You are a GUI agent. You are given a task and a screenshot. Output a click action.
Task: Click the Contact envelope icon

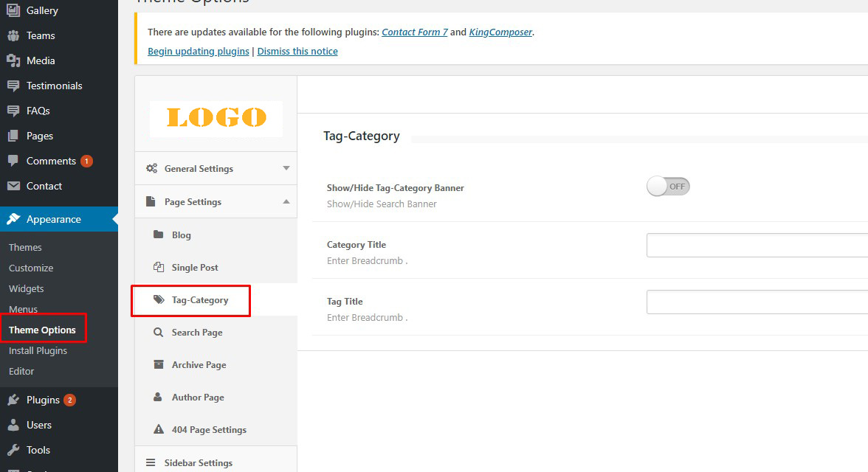(13, 186)
